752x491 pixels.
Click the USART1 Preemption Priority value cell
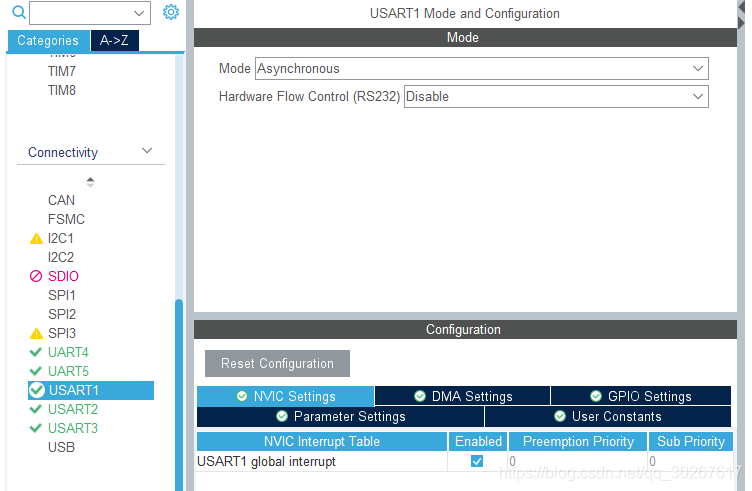click(x=577, y=461)
